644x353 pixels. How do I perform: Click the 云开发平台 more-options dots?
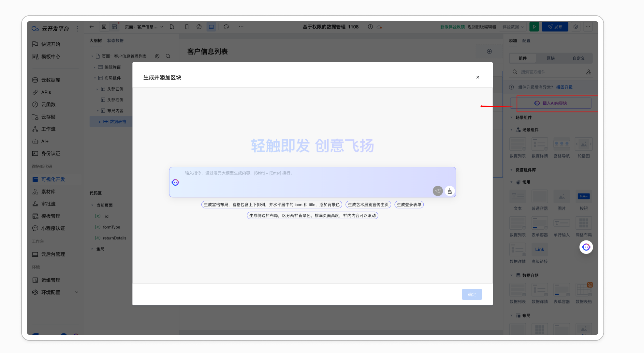[x=77, y=29]
